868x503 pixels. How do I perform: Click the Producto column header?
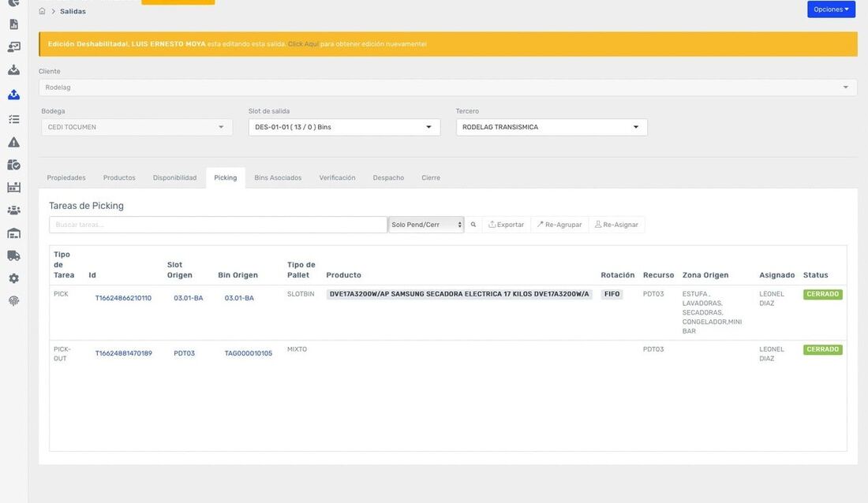[343, 275]
